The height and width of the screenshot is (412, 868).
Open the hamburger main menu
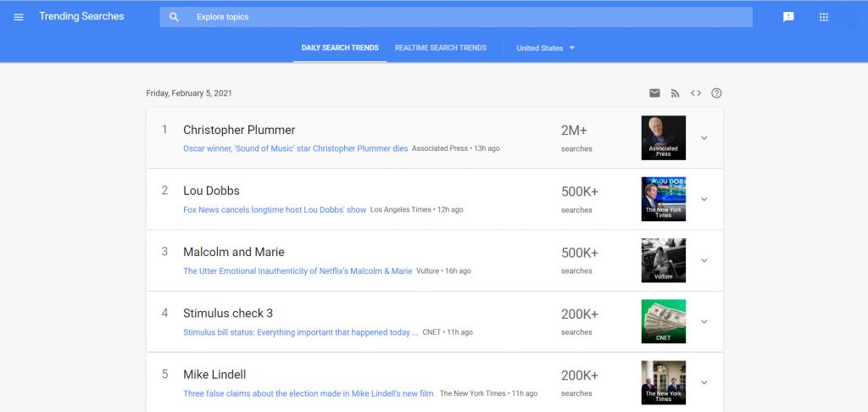point(19,17)
